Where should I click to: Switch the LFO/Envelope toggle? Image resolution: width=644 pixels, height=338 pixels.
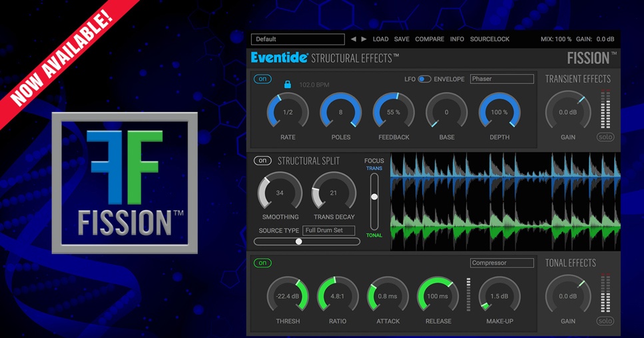(424, 79)
